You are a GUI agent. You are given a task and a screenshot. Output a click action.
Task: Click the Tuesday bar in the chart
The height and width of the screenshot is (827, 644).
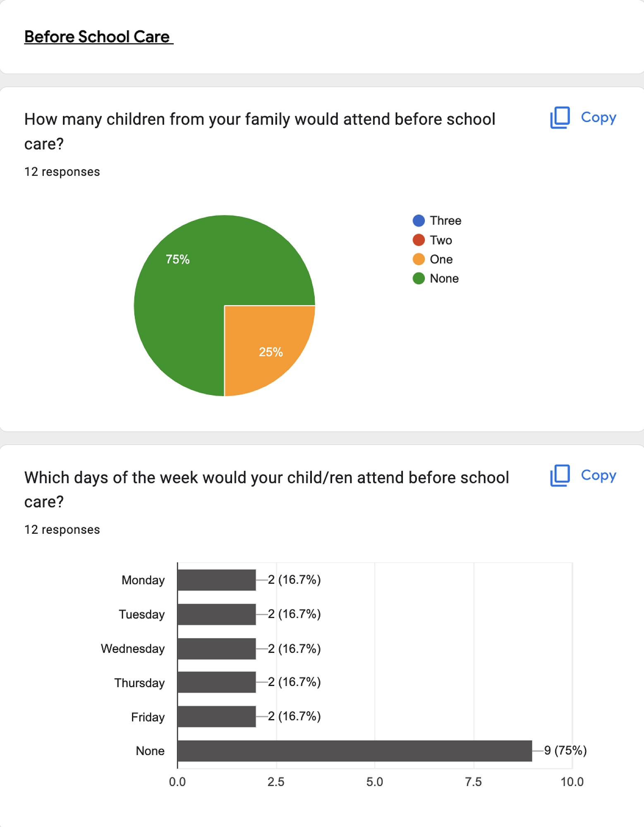pyautogui.click(x=216, y=614)
